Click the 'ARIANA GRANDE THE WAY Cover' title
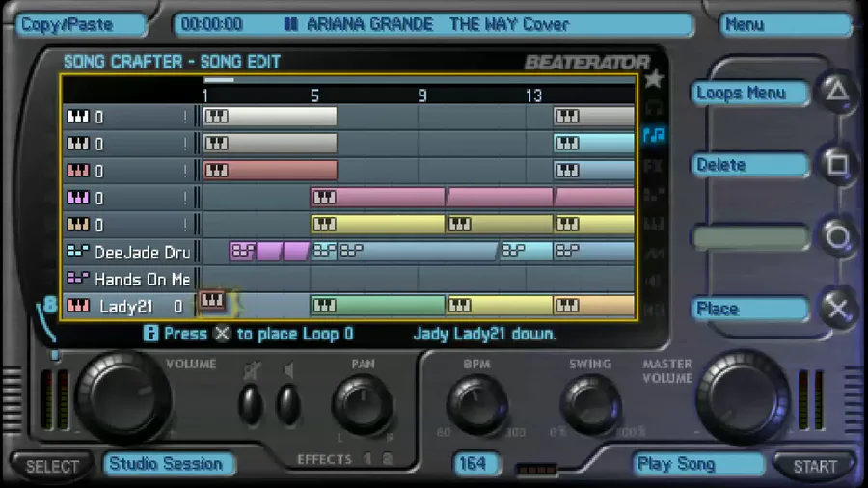 tap(437, 24)
